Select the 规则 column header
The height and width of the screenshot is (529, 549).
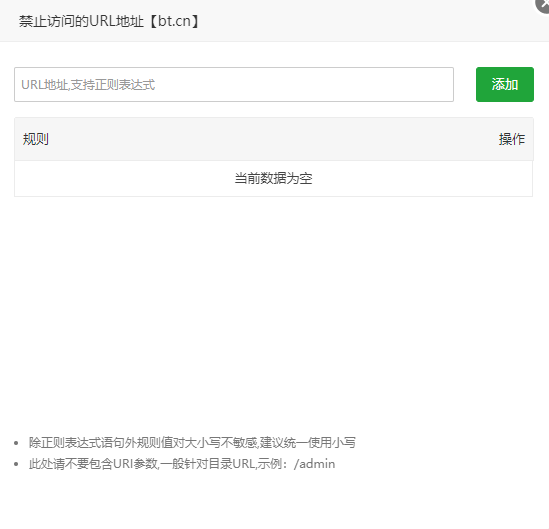pyautogui.click(x=36, y=139)
